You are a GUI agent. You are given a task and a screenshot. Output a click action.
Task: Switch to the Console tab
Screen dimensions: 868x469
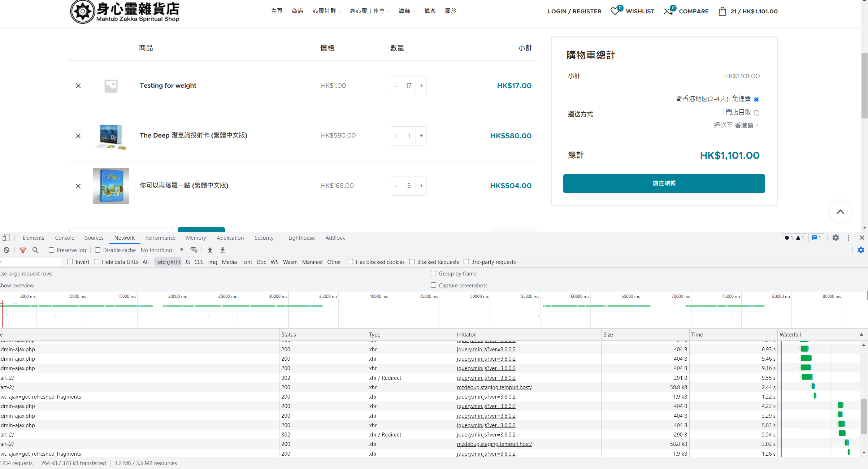(x=65, y=238)
